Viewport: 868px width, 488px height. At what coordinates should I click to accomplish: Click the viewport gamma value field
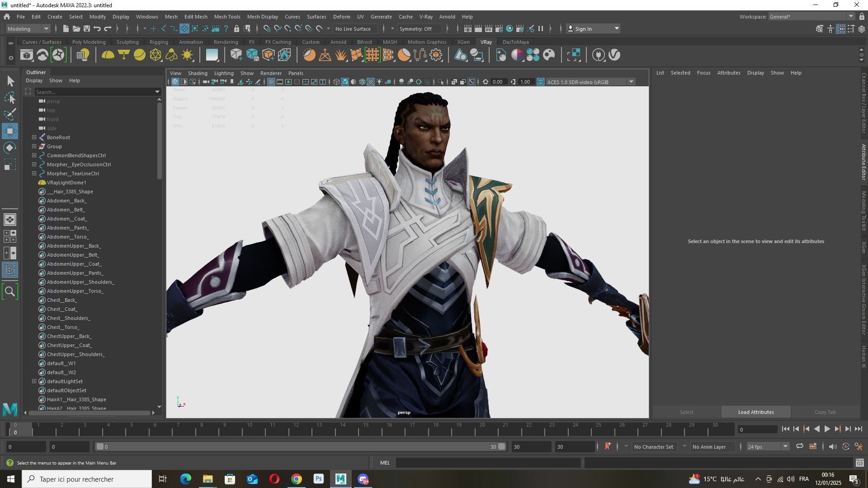point(526,82)
